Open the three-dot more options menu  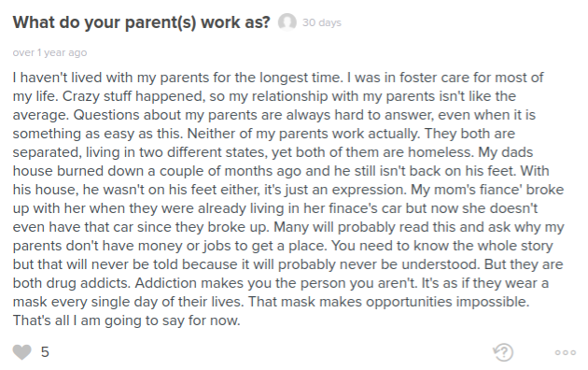pyautogui.click(x=566, y=352)
